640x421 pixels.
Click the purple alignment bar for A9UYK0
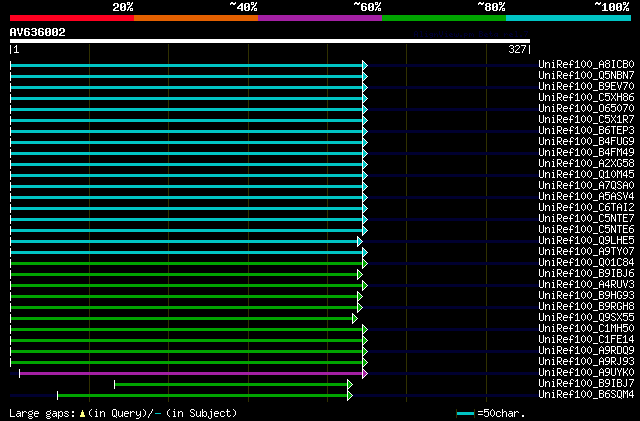191,374
